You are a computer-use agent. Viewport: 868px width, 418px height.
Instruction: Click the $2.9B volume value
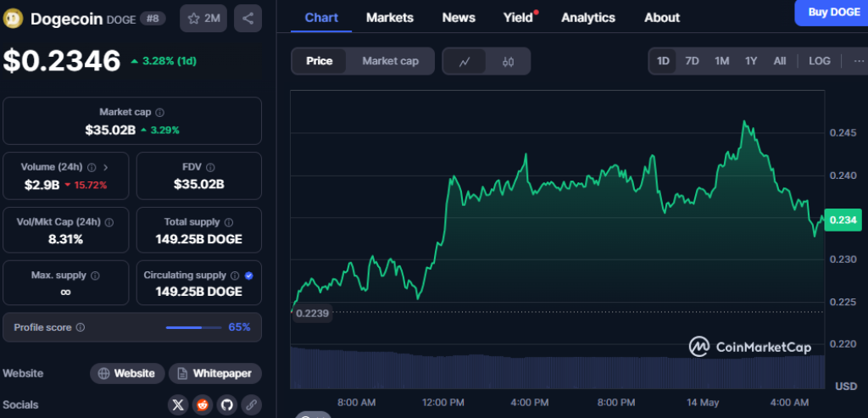tap(42, 185)
